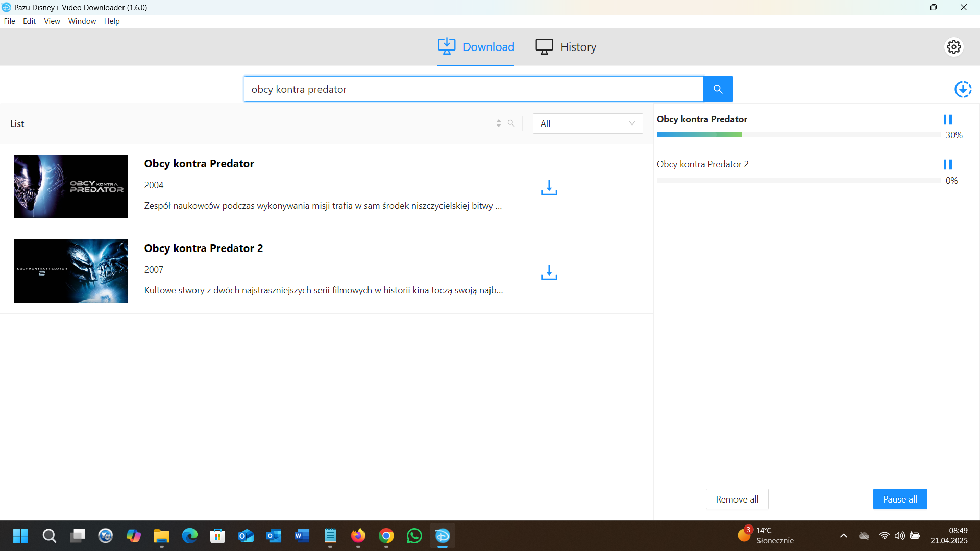Open Microsoft Edge from the taskbar
980x551 pixels.
pyautogui.click(x=190, y=536)
